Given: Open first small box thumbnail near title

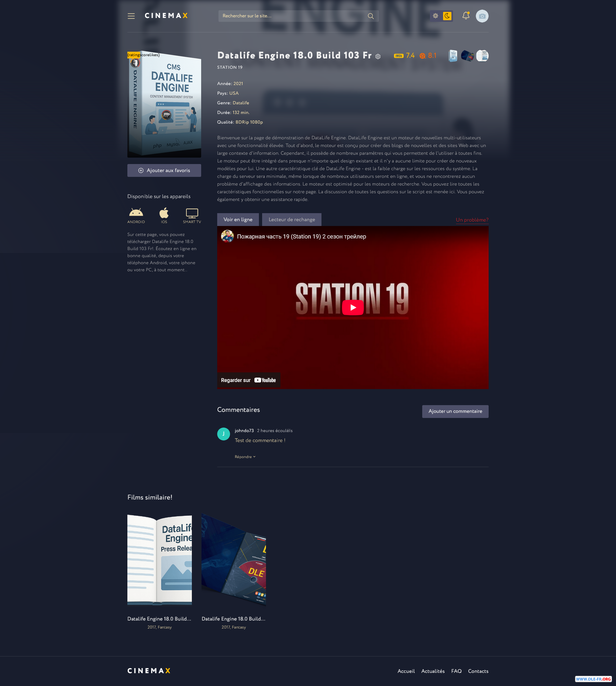Looking at the screenshot, I should 453,56.
